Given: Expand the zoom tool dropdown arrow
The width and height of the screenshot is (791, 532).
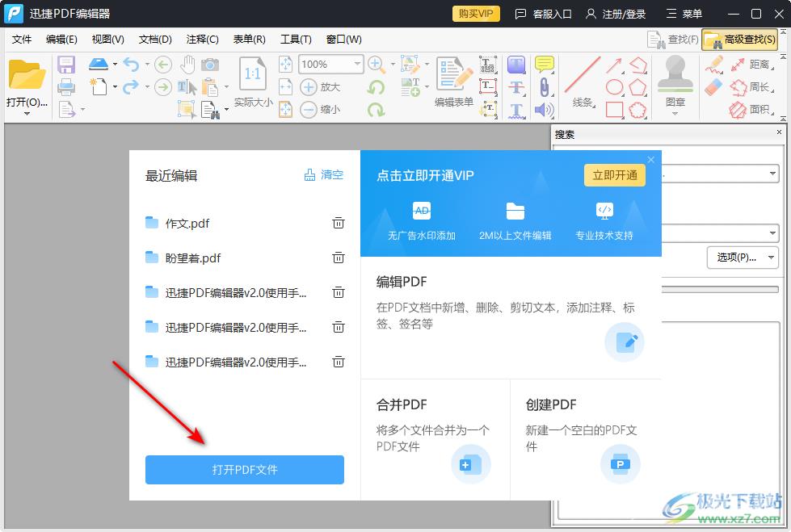Looking at the screenshot, I should (393, 65).
